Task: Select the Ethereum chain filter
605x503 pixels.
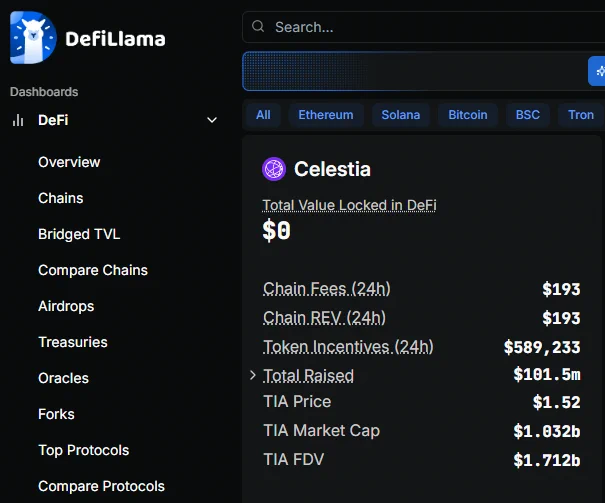Action: tap(326, 115)
